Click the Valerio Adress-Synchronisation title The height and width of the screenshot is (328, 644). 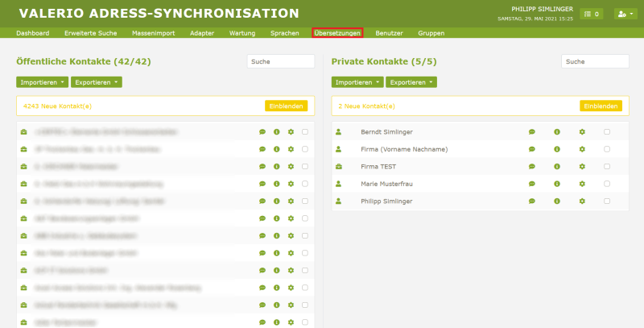[x=159, y=13]
